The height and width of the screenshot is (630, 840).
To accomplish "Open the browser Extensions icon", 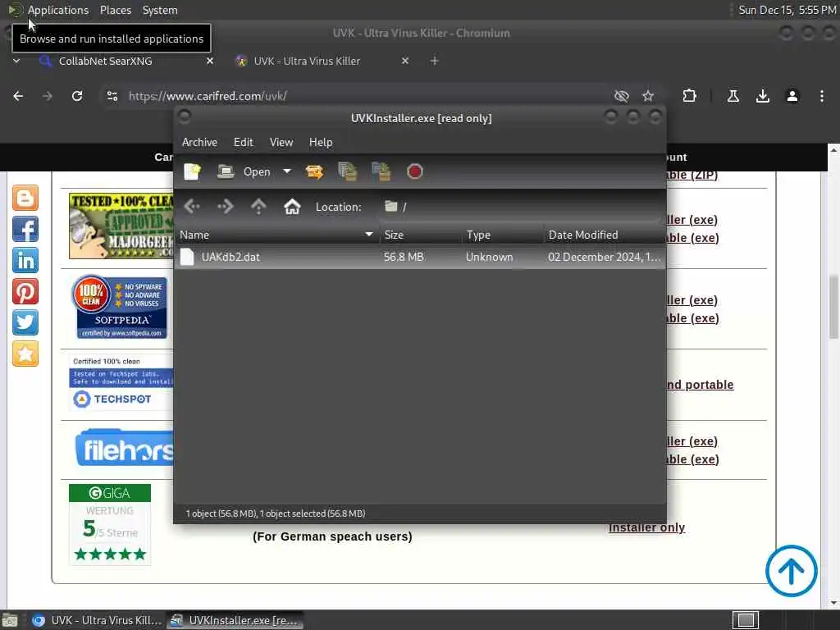I will [689, 96].
